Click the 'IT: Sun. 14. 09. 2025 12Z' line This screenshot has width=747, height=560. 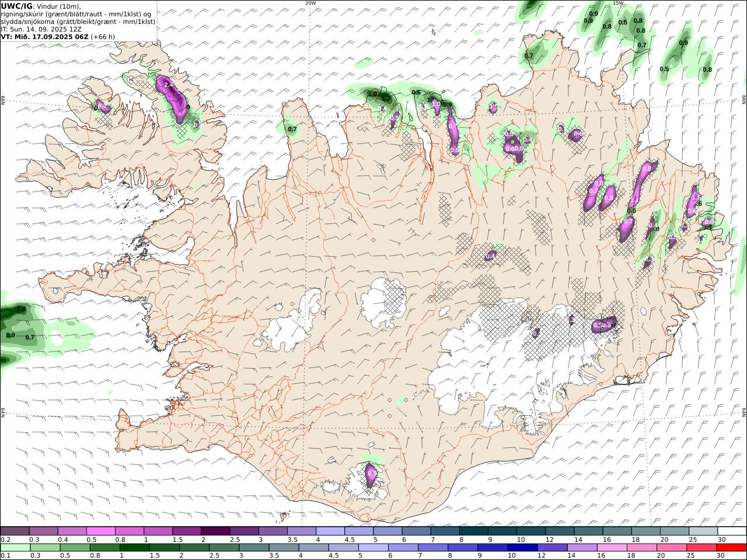[41, 29]
